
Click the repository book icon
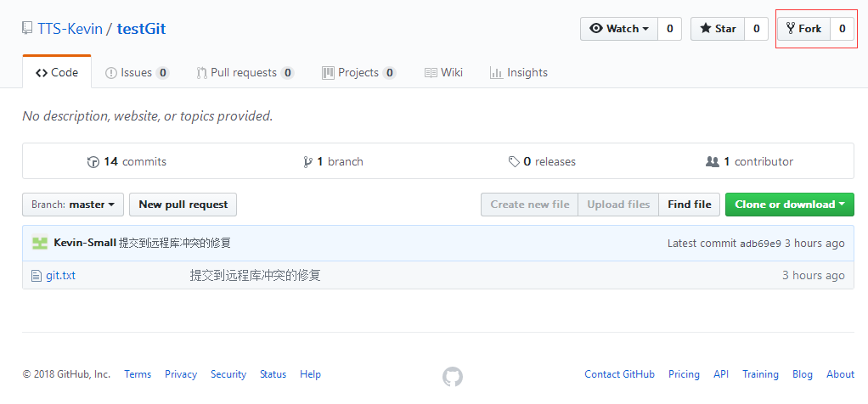click(x=27, y=29)
